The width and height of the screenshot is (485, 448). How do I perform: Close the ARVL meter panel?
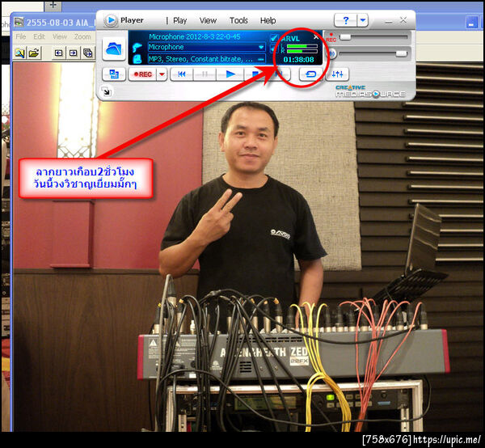pos(316,37)
